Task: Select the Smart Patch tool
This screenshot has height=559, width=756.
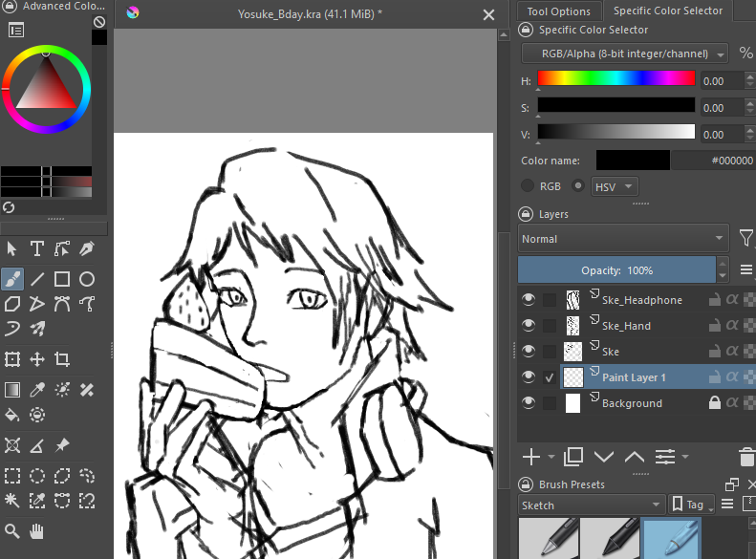Action: tap(87, 390)
